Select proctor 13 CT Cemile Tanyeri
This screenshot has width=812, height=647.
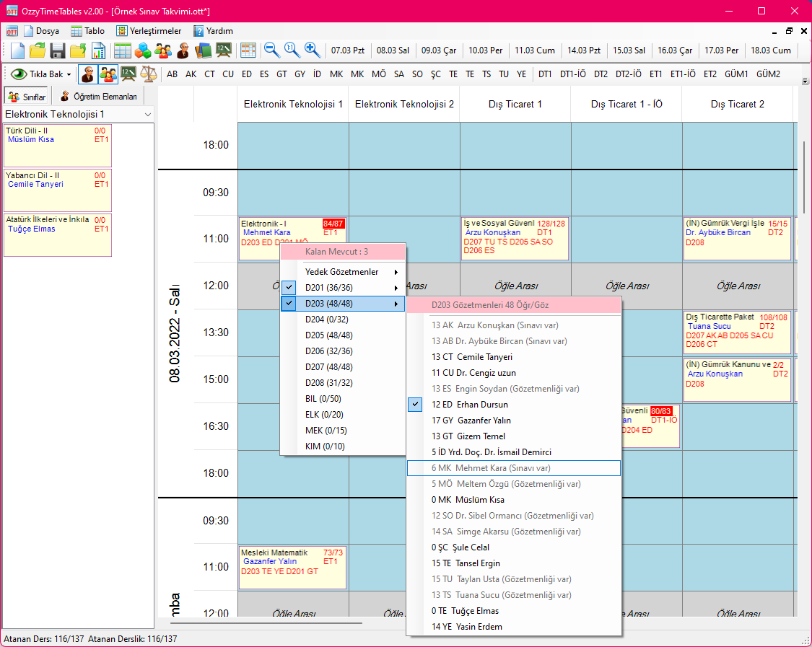pyautogui.click(x=472, y=357)
